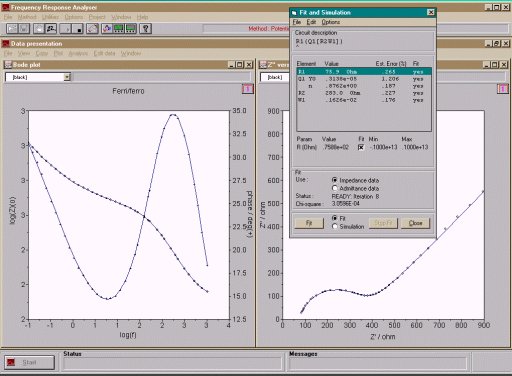Open the Options menu in Fit and Simulation
This screenshot has height=376, width=512.
tap(330, 22)
